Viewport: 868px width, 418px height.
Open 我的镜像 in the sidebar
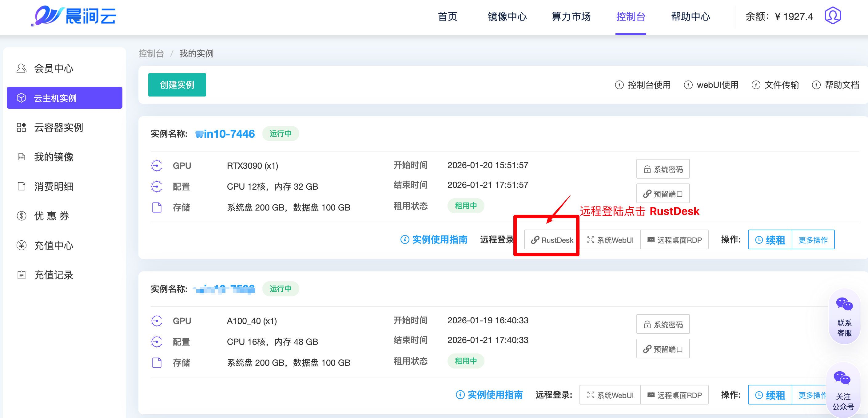[54, 157]
